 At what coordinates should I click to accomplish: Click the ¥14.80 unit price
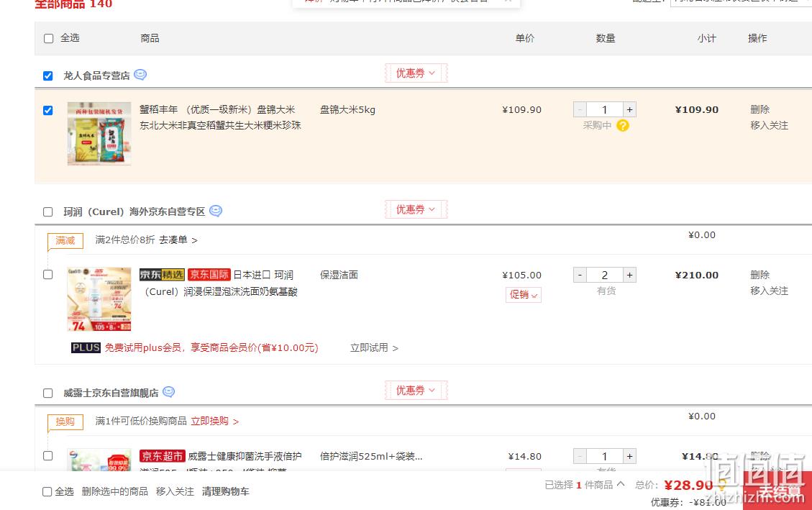(x=524, y=456)
